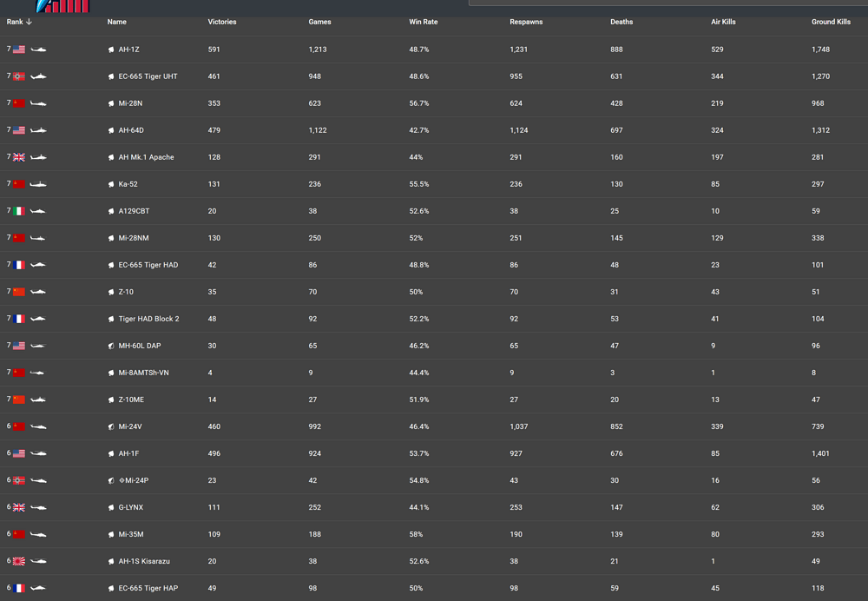Click the Italian flag in the A129CBT row

pos(19,211)
